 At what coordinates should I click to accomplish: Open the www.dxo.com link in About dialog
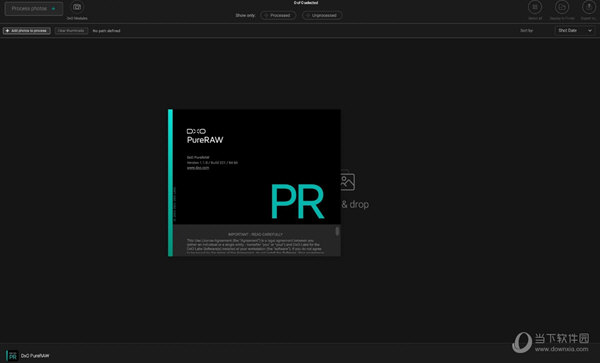coord(198,168)
